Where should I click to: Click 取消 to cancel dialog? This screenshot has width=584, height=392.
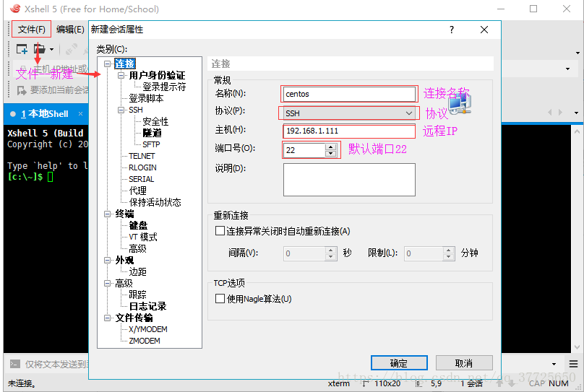point(464,363)
